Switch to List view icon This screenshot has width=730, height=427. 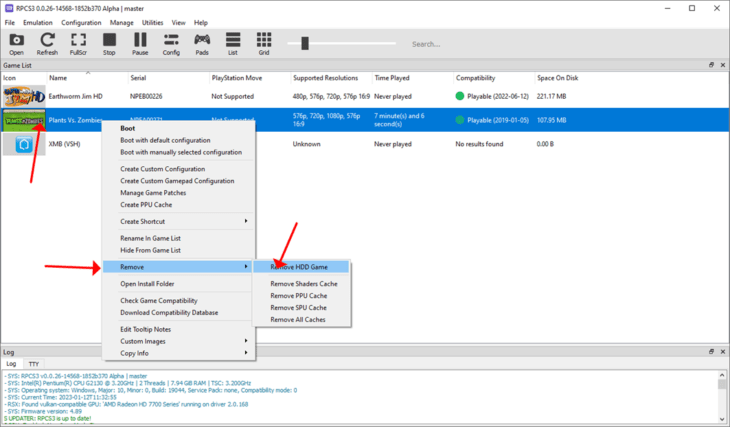coord(233,44)
